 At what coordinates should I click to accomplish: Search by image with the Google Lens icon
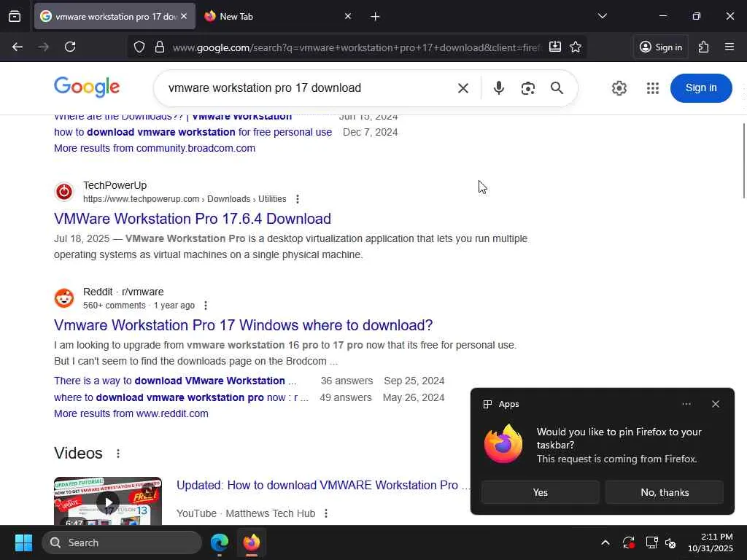528,88
